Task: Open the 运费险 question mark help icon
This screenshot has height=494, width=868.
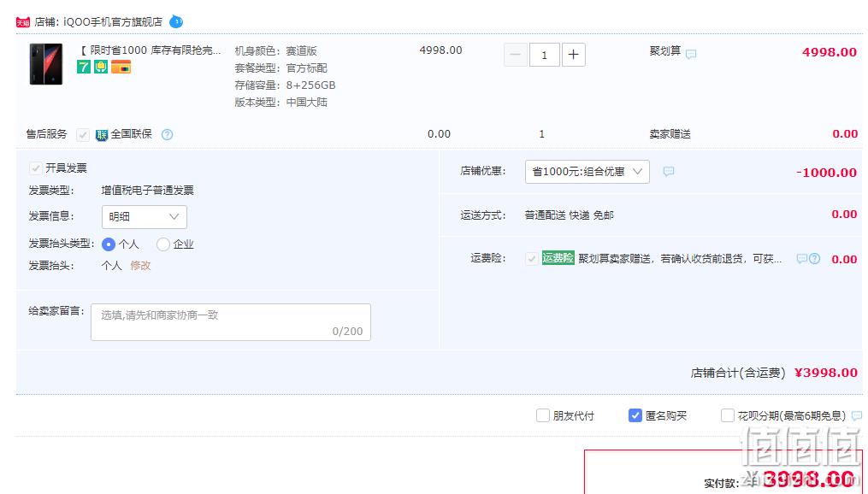Action: pos(814,258)
